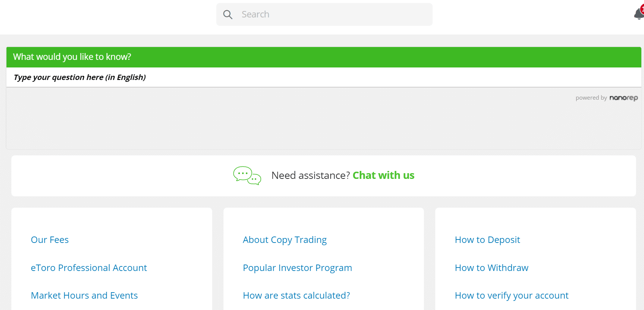Open the 'Chat with us' link
Image resolution: width=644 pixels, height=310 pixels.
(x=383, y=175)
